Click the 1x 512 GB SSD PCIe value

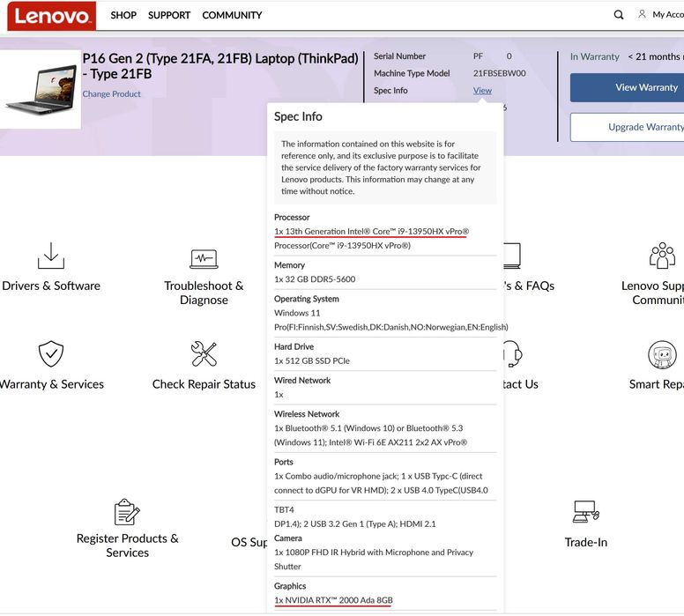pyautogui.click(x=312, y=360)
